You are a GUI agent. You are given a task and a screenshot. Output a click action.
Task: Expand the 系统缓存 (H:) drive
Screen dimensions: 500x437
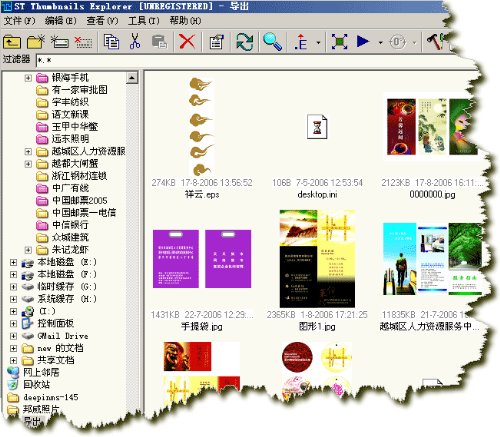pyautogui.click(x=13, y=299)
